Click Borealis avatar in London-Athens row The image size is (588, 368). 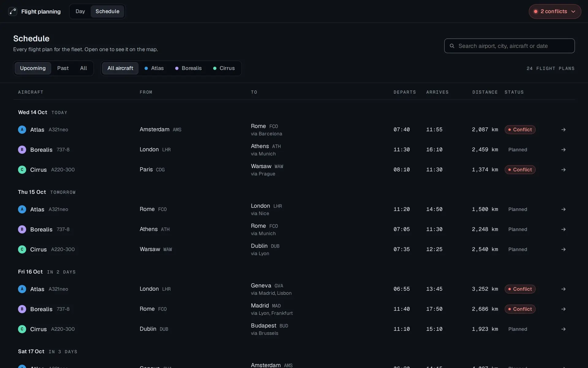(x=22, y=150)
